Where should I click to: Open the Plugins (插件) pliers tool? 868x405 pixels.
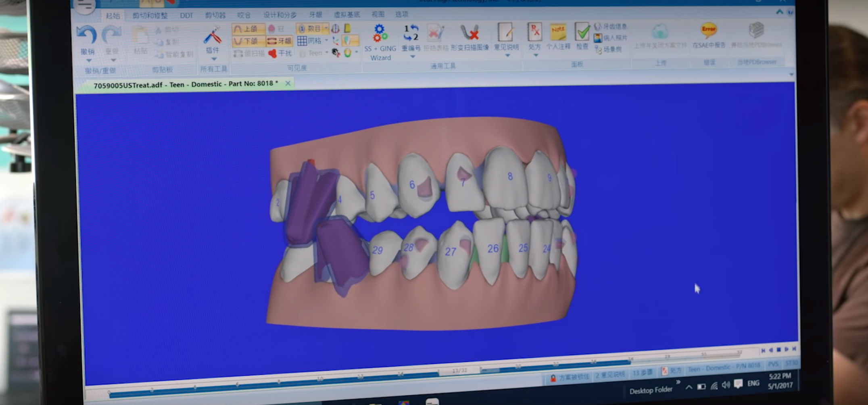pos(212,35)
